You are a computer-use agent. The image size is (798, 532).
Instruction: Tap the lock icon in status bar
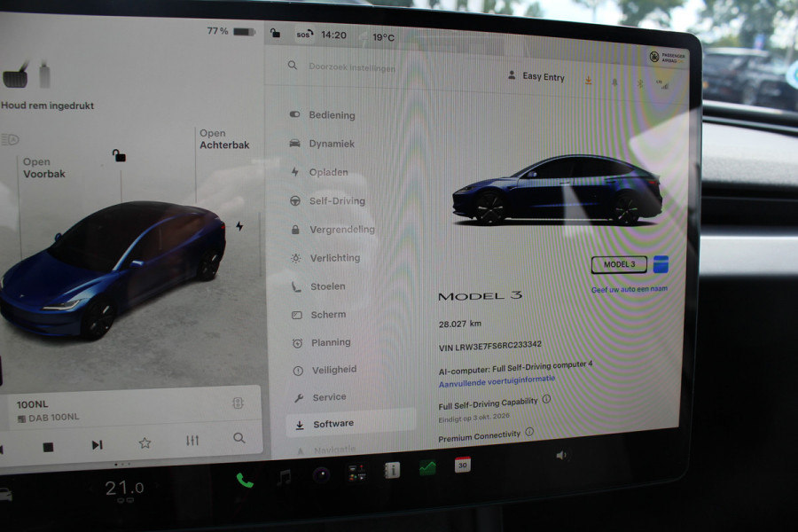(x=276, y=33)
